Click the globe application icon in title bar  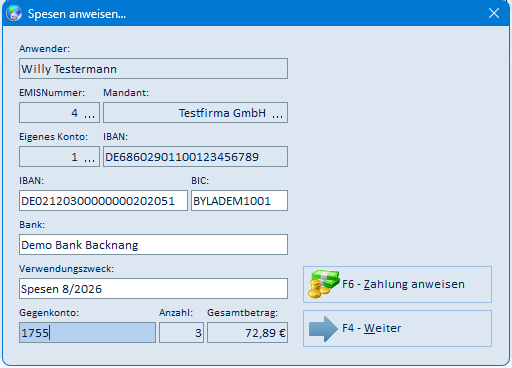click(14, 14)
